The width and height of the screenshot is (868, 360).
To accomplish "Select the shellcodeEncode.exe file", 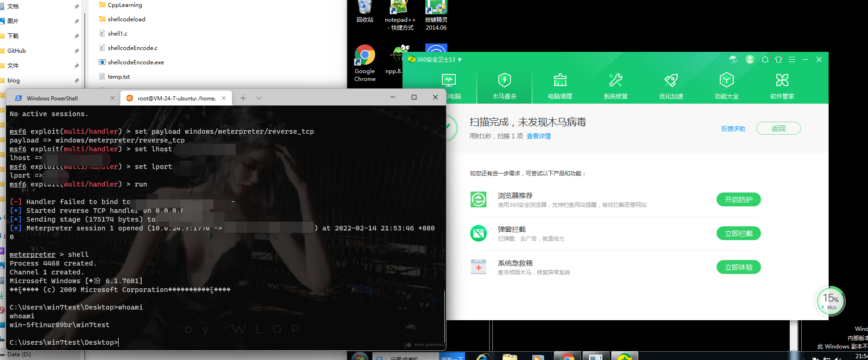I will (x=132, y=62).
